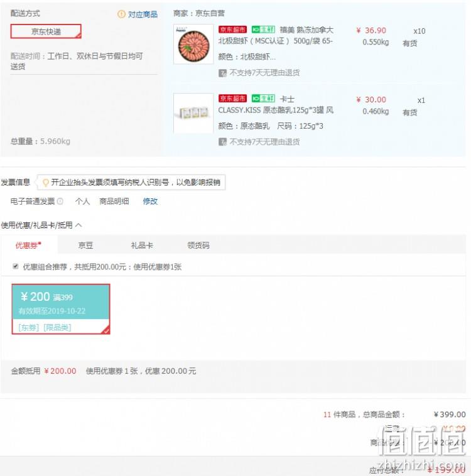Click the 京东超市 red badge on shrimp item
Image resolution: width=471 pixels, height=476 pixels.
[x=232, y=30]
